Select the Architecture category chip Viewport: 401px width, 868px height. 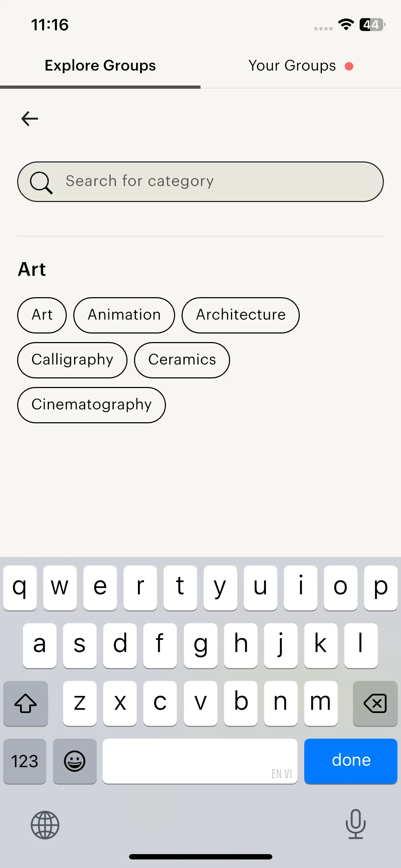[x=241, y=315]
